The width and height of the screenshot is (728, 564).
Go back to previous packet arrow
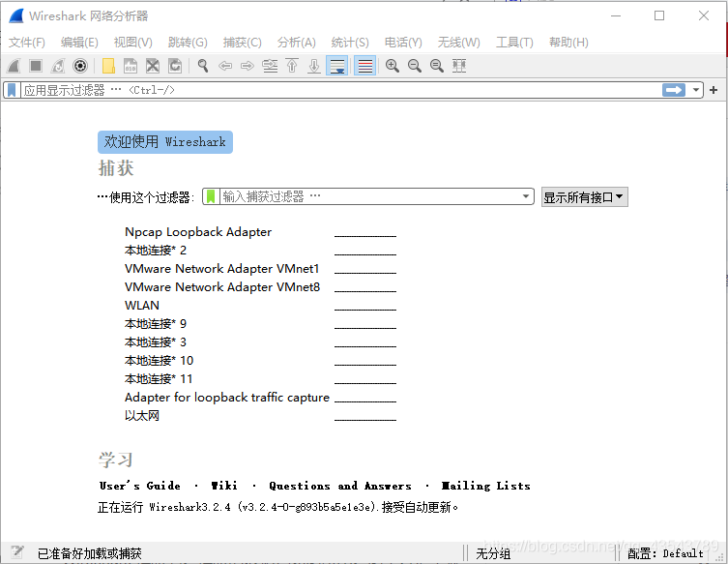(225, 66)
